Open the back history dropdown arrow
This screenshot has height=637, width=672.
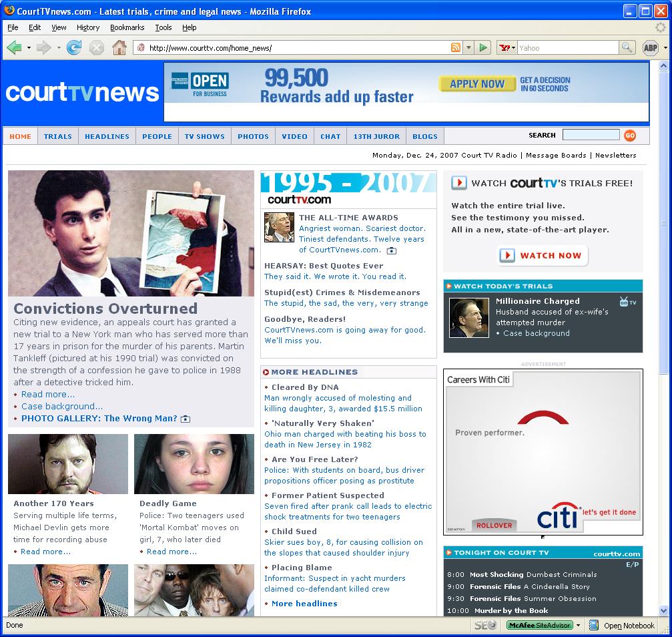click(x=29, y=47)
